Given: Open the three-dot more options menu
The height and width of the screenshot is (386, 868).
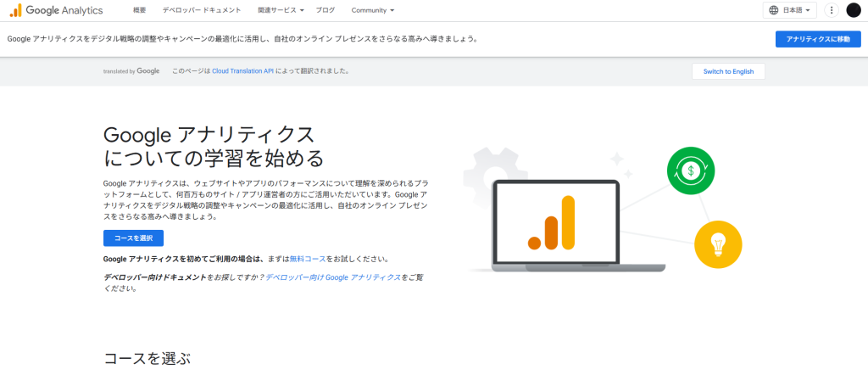Looking at the screenshot, I should click(x=831, y=10).
